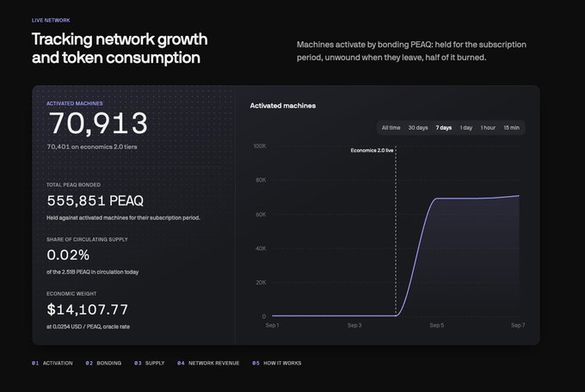Click the $14,107.77 economic weight value
This screenshot has height=392, width=585.
[x=87, y=309]
